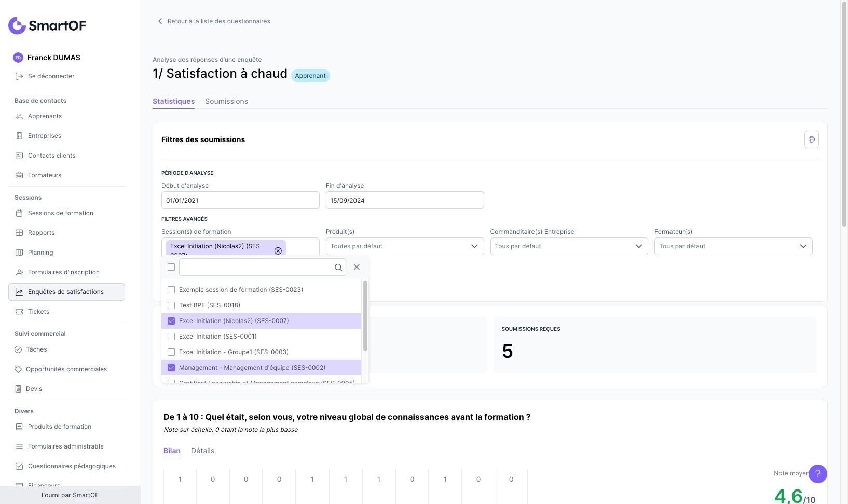The height and width of the screenshot is (504, 848).
Task: Click the Fin d'analyse date field
Action: click(404, 201)
